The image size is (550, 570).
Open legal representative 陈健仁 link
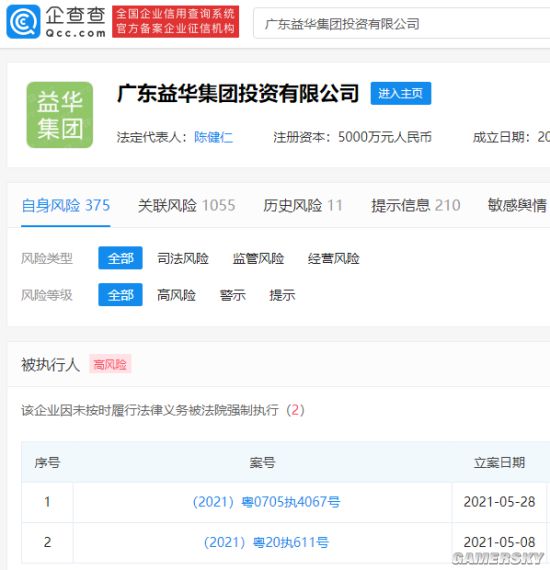pos(213,137)
